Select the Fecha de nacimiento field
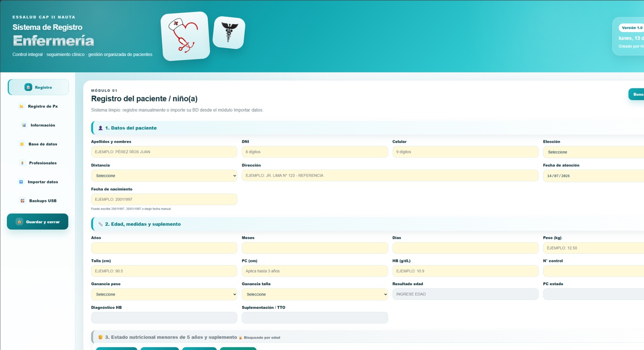The width and height of the screenshot is (644, 350). [164, 200]
